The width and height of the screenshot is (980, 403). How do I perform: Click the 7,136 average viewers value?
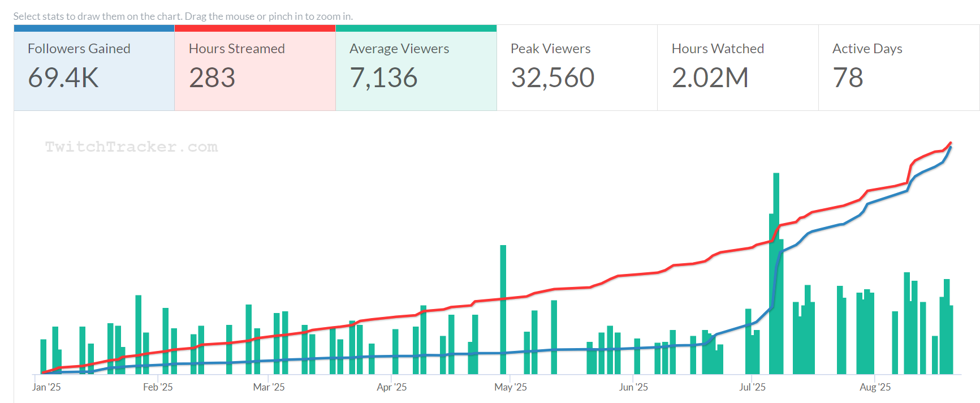tap(383, 78)
